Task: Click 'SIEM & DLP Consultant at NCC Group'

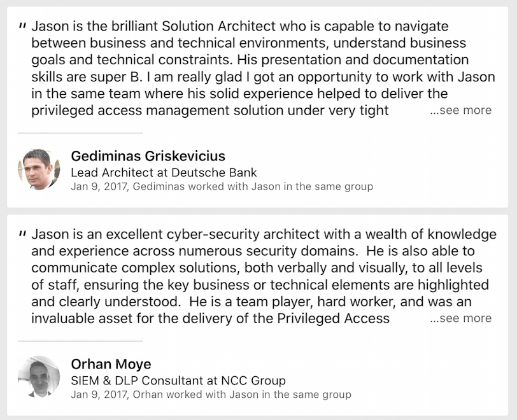Action: point(178,381)
